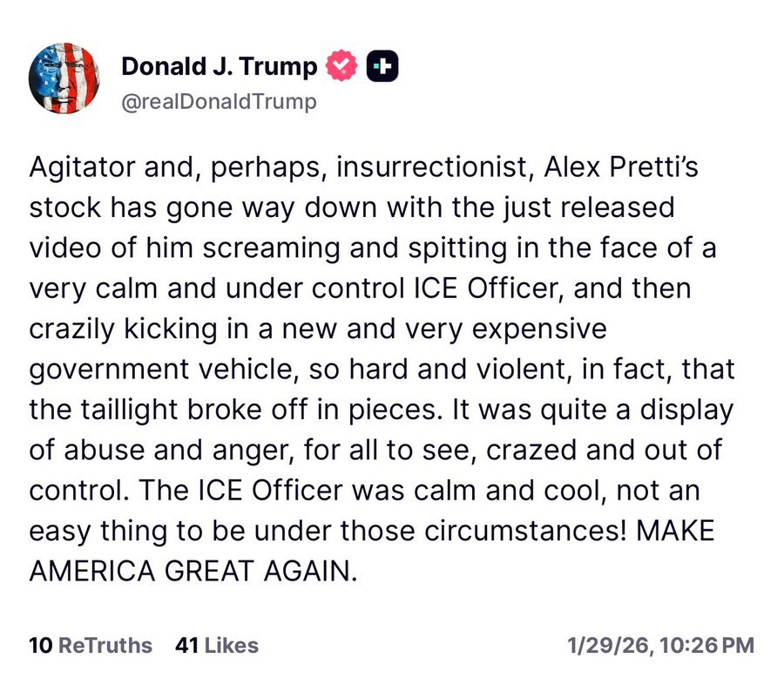Click the time 10:26 PM in the footer

click(706, 646)
